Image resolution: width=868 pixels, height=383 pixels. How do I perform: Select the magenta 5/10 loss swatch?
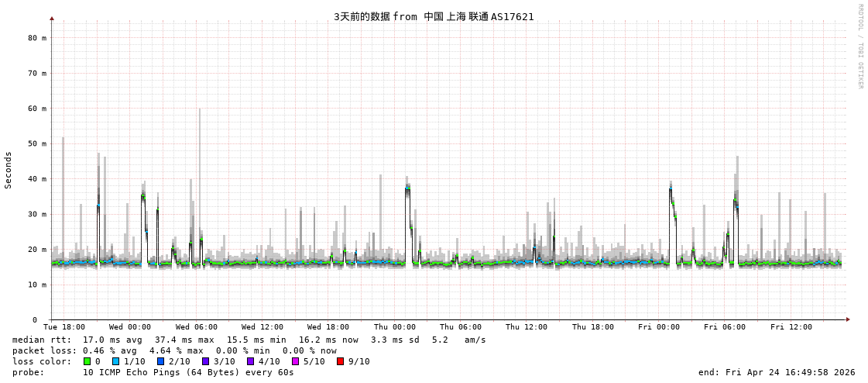coord(295,361)
